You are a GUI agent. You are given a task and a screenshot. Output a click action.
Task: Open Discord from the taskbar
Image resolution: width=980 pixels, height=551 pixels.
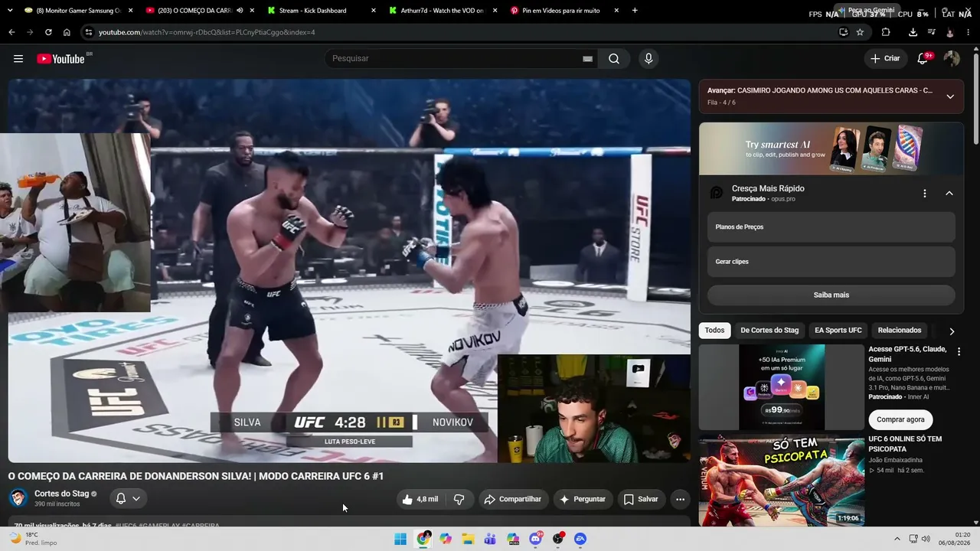536,539
